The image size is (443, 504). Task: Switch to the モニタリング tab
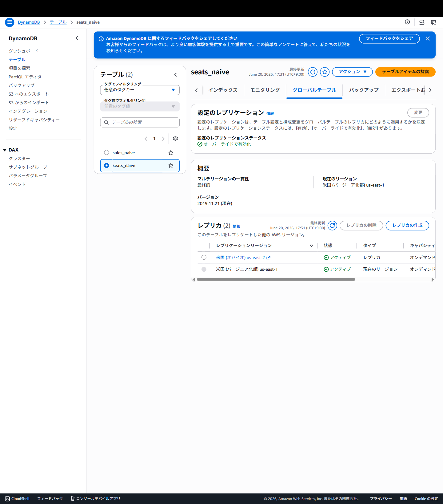pyautogui.click(x=265, y=90)
